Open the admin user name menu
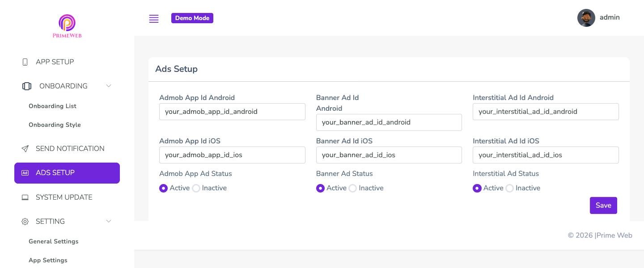The height and width of the screenshot is (268, 644). (x=610, y=17)
